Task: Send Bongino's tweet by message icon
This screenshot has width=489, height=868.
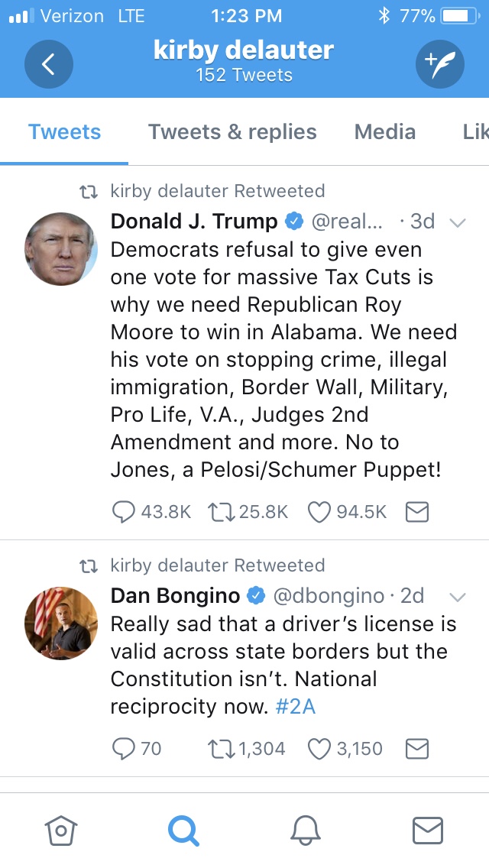Action: [x=416, y=749]
